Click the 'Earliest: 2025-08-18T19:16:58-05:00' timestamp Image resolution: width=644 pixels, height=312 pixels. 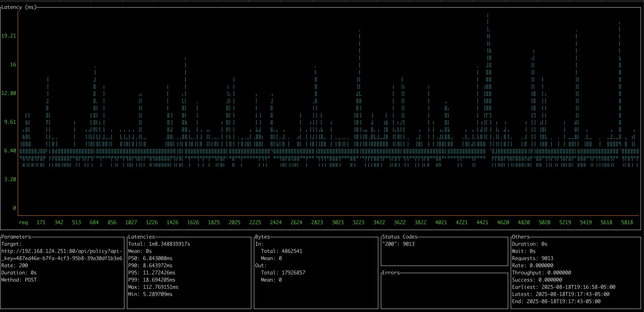pyautogui.click(x=563, y=287)
